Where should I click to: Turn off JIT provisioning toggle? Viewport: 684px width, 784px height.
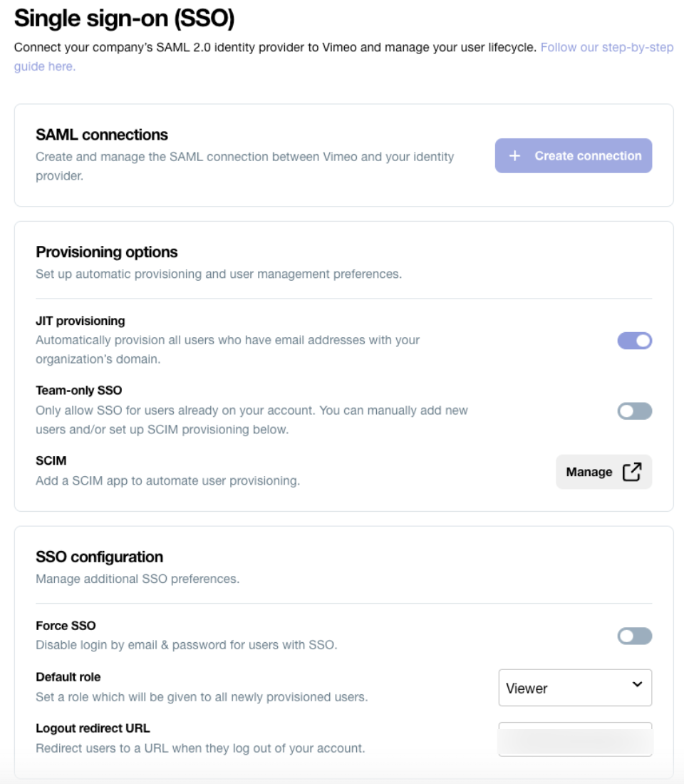(x=635, y=341)
